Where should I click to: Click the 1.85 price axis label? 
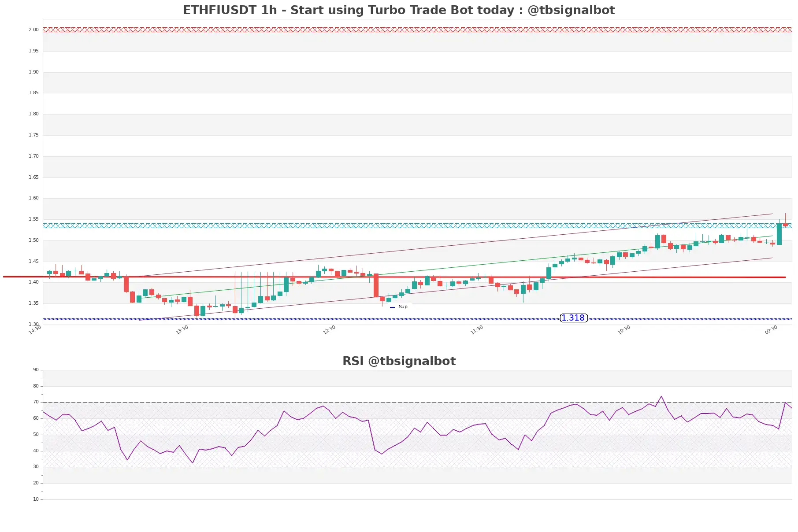coord(33,93)
